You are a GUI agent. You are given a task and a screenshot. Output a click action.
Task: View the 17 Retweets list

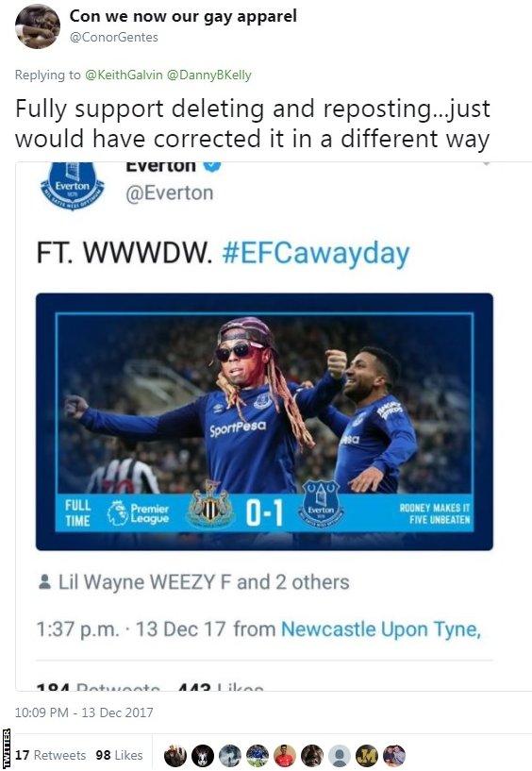[51, 755]
